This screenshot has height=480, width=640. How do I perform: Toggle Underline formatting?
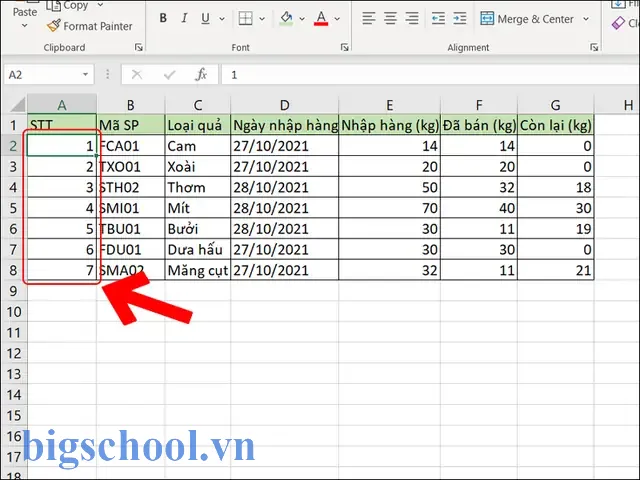point(205,18)
